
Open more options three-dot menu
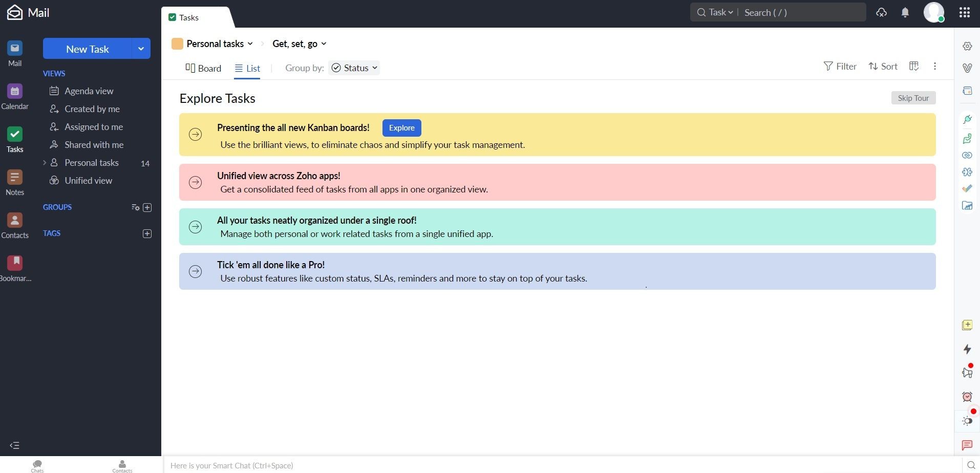coord(935,66)
